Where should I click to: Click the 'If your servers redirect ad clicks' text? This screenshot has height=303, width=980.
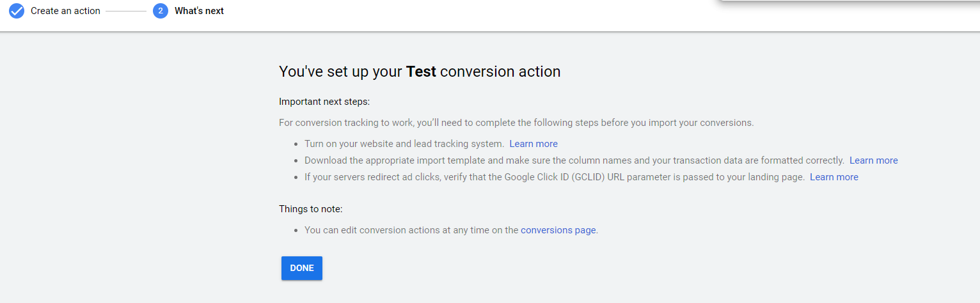tap(554, 177)
